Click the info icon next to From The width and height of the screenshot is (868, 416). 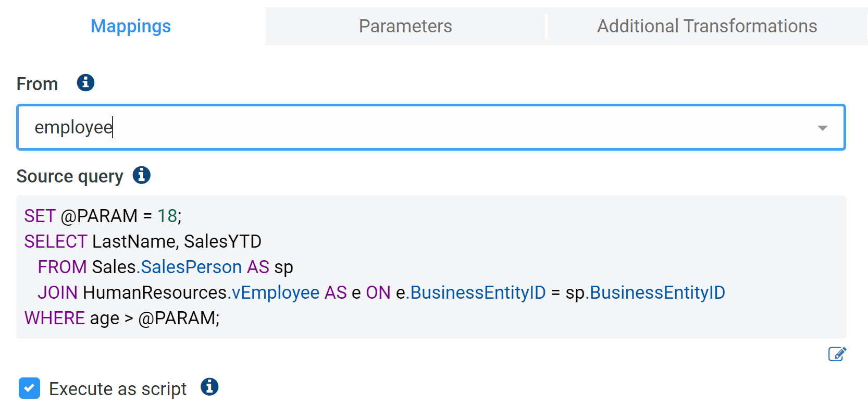coord(85,83)
